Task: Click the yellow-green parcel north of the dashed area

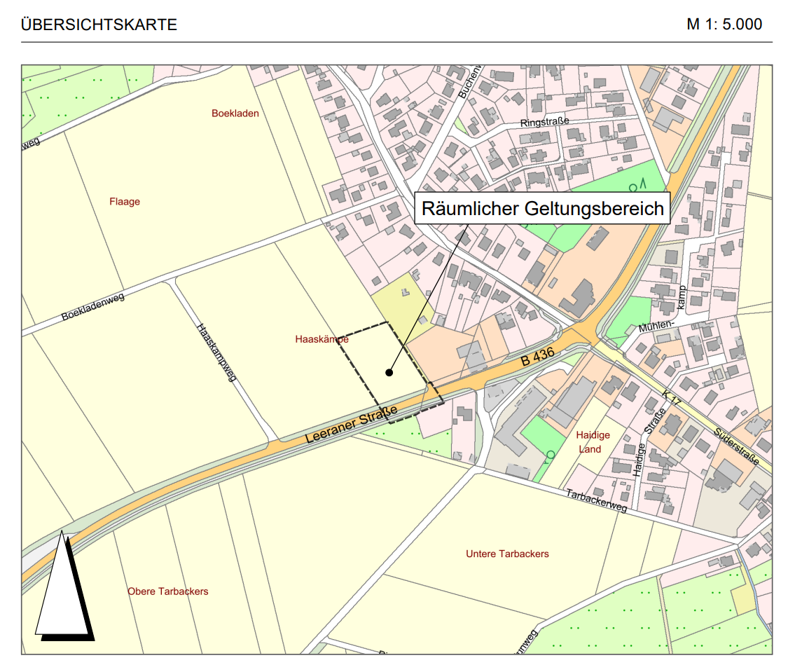Action: point(399,301)
